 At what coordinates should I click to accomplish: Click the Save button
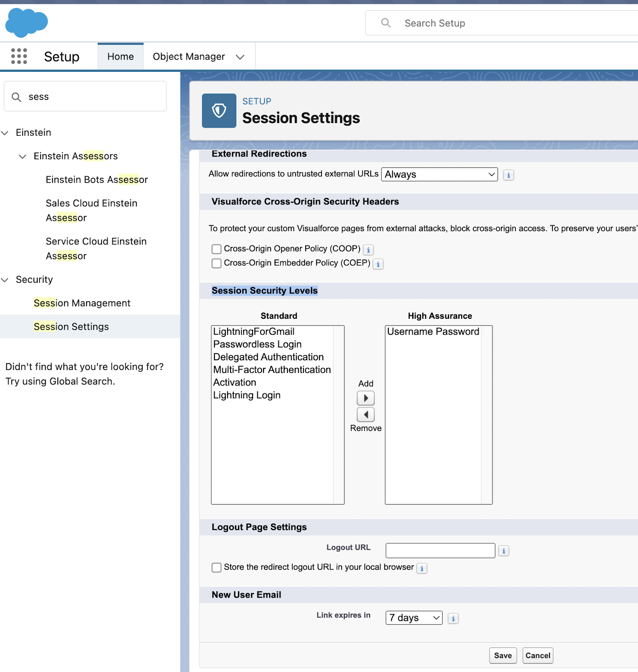click(503, 656)
